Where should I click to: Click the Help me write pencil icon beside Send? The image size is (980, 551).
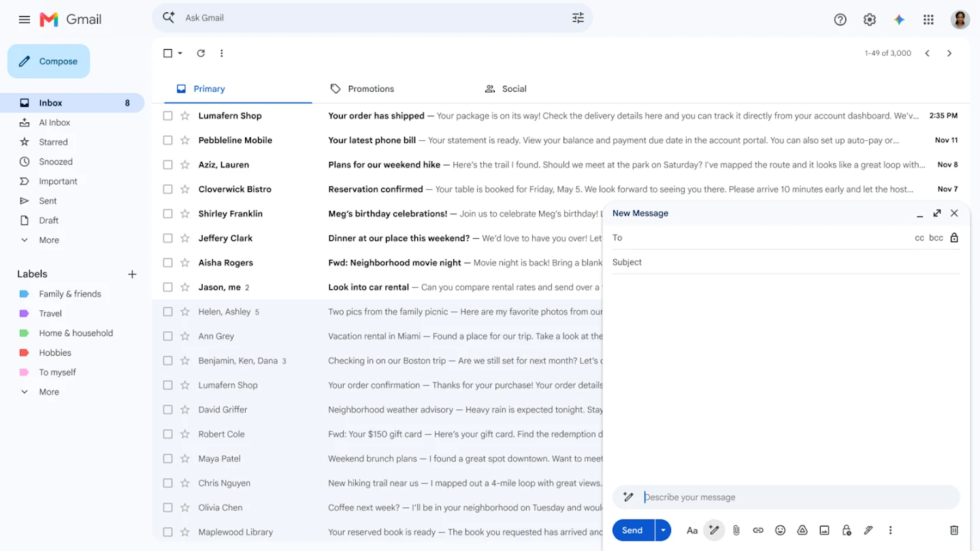click(x=714, y=531)
